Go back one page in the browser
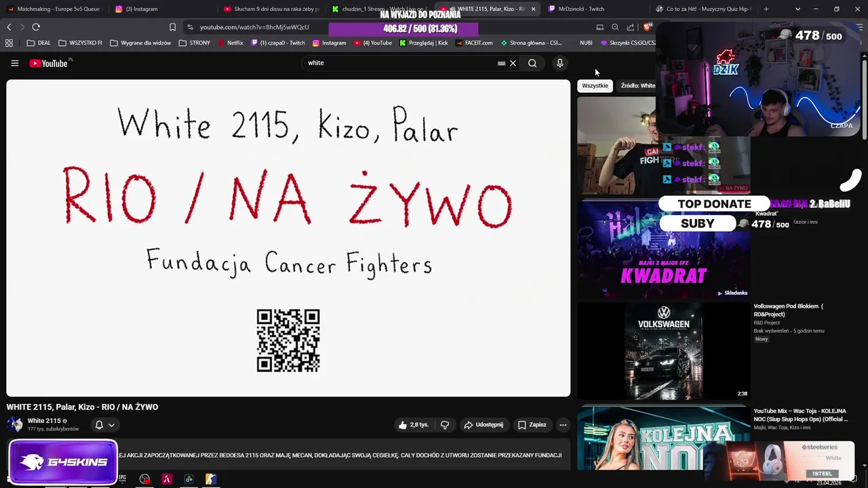 point(9,27)
